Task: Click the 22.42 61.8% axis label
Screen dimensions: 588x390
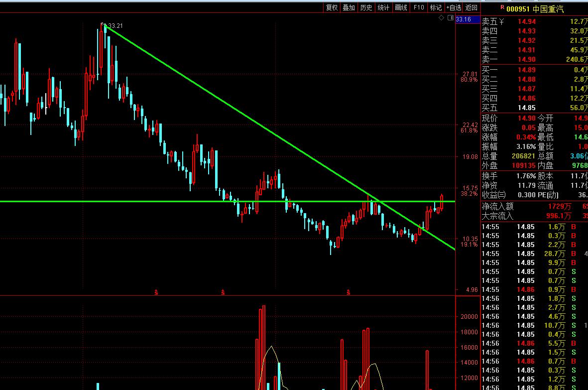Action: tap(470, 128)
